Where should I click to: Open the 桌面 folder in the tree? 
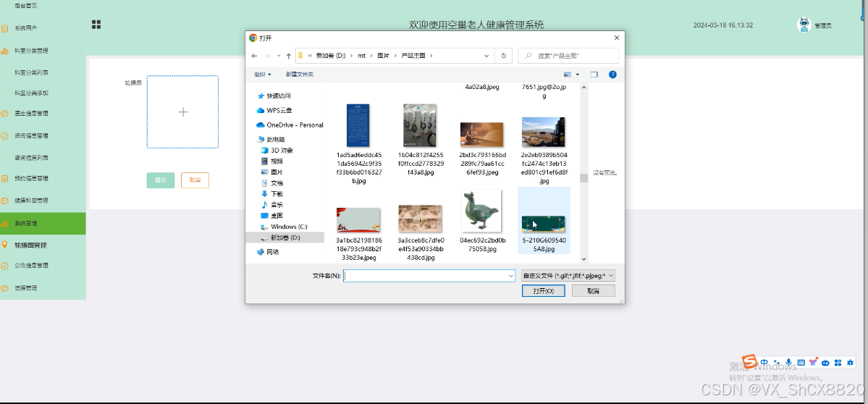point(271,216)
